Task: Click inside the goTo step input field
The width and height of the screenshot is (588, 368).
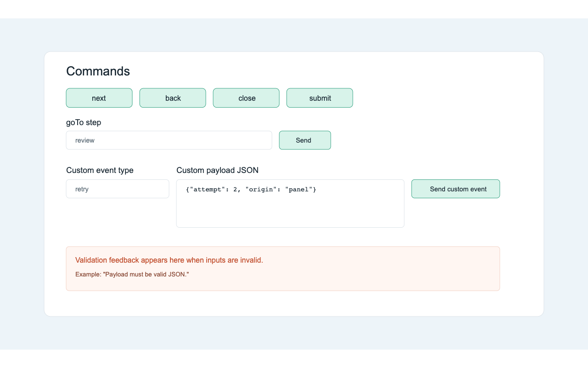Action: tap(169, 140)
